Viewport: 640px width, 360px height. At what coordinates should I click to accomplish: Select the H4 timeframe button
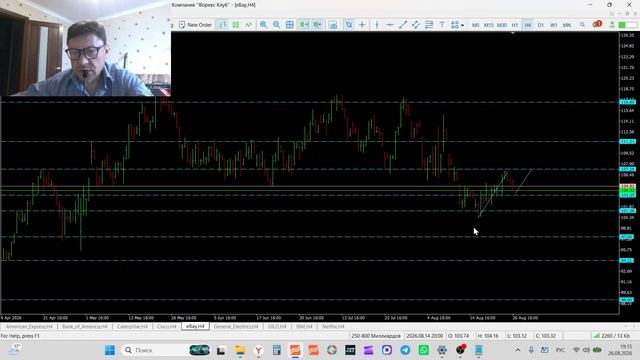(528, 25)
